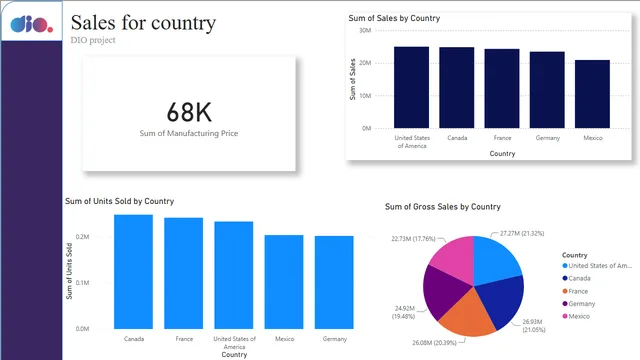Click the 'Sum of Sales by Country' chart title
This screenshot has height=360, width=640.
click(x=394, y=18)
